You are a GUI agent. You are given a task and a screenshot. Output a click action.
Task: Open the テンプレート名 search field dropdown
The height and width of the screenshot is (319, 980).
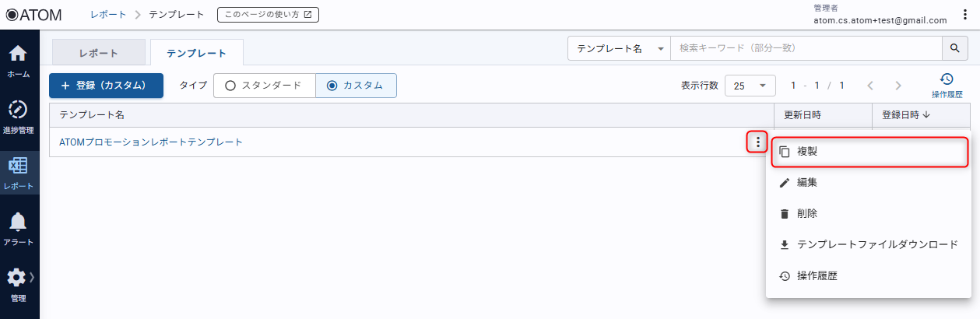pos(619,48)
